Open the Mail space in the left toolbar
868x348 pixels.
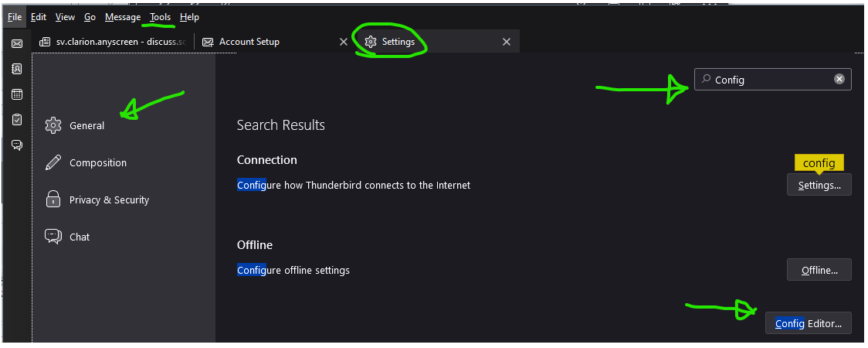[16, 43]
